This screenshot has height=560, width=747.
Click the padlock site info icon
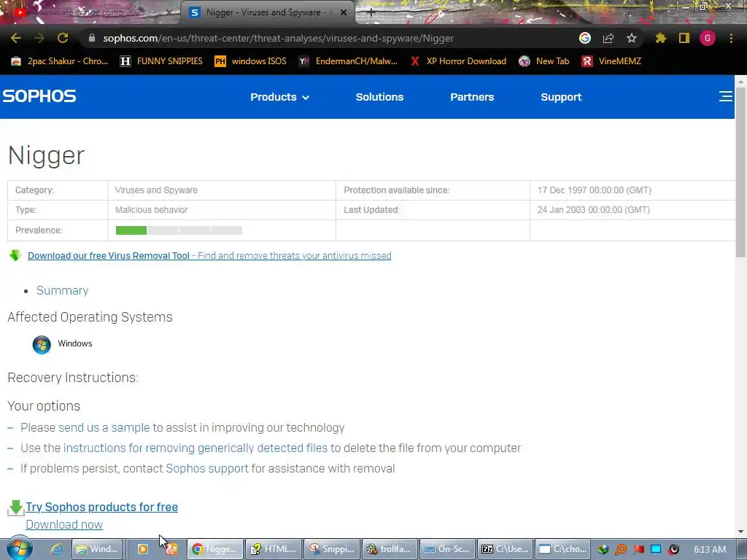coord(92,38)
